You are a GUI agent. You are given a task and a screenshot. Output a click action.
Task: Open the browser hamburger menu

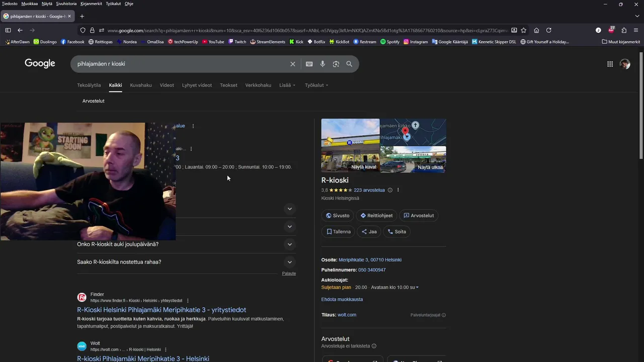coord(636,30)
